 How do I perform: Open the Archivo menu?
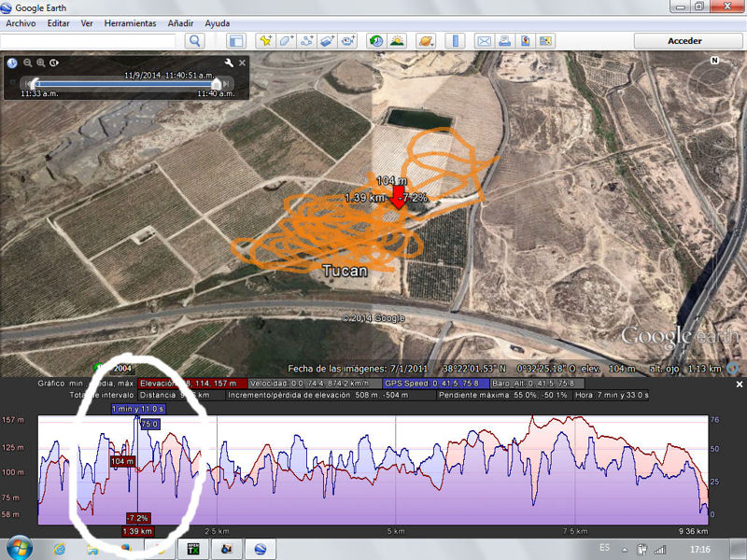pyautogui.click(x=21, y=23)
